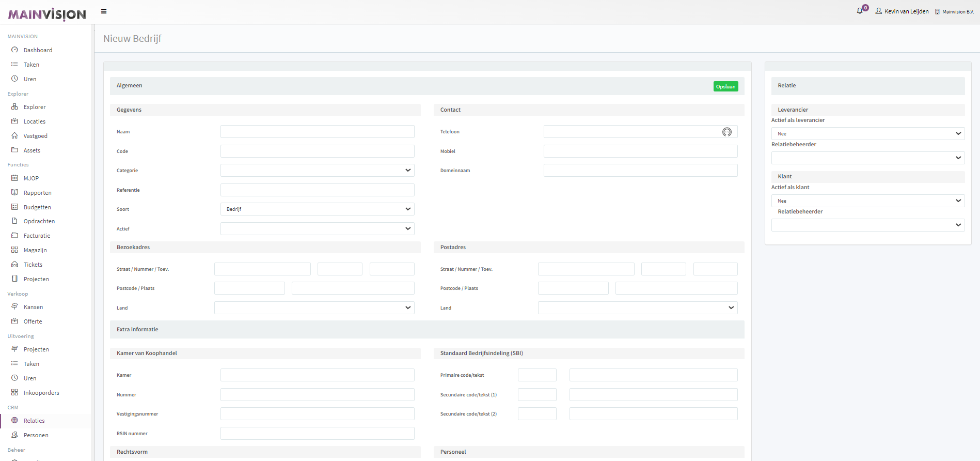Image resolution: width=980 pixels, height=461 pixels.
Task: Open Inkooporders link in the sidebar
Action: [41, 393]
